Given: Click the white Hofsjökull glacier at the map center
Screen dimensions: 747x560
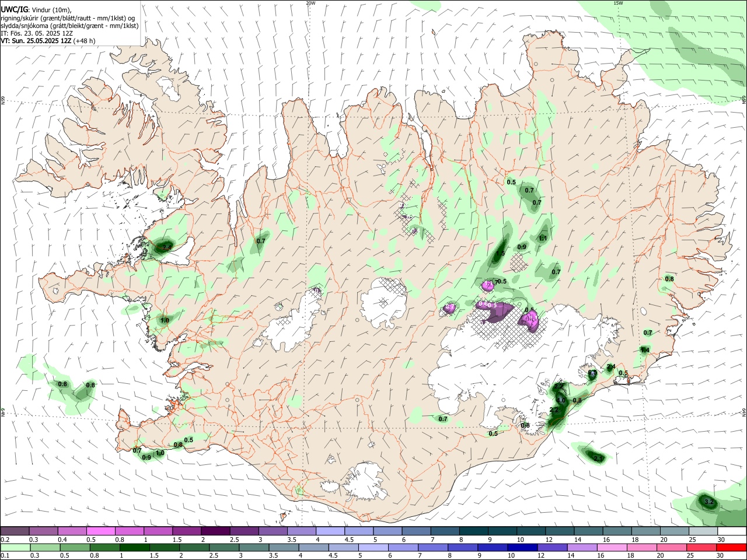Looking at the screenshot, I should (383, 302).
